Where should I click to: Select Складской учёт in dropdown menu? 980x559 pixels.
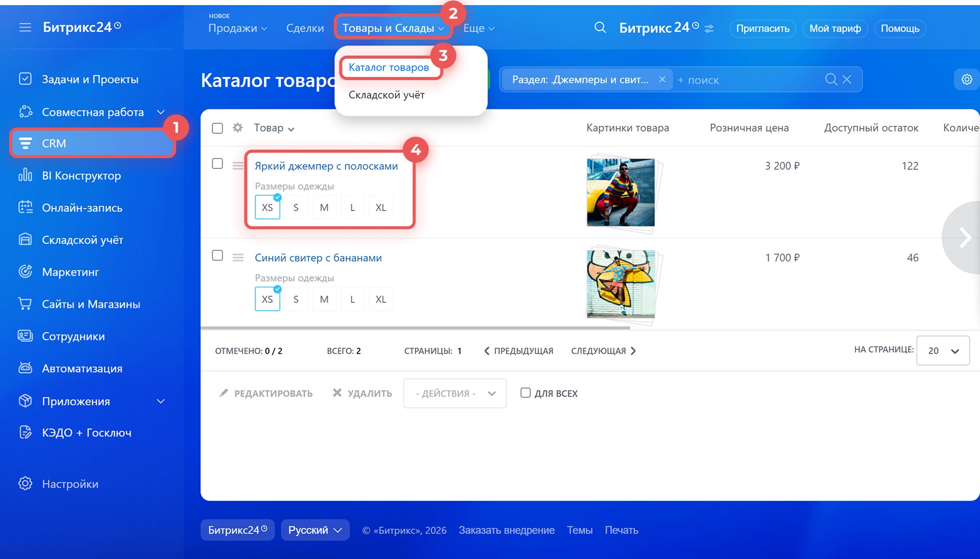386,95
